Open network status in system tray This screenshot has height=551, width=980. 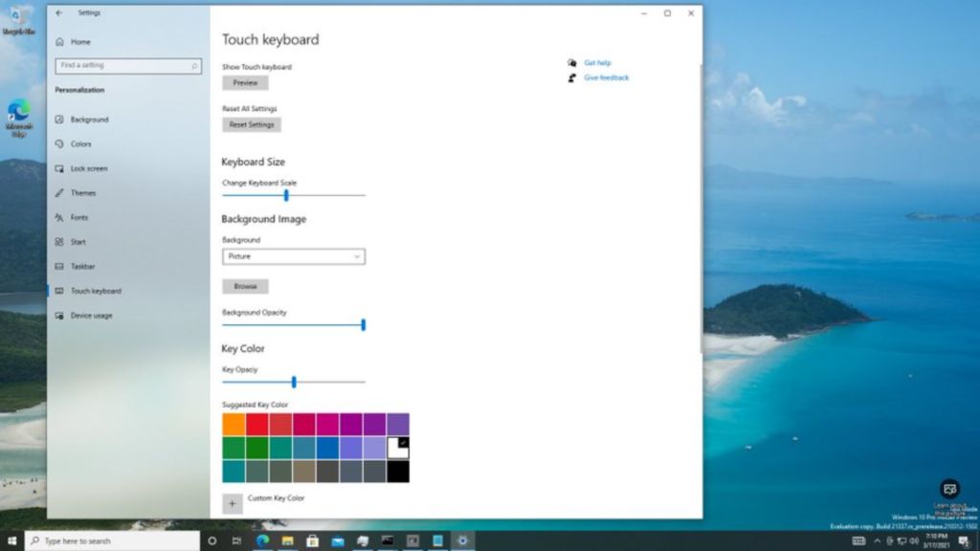[902, 541]
